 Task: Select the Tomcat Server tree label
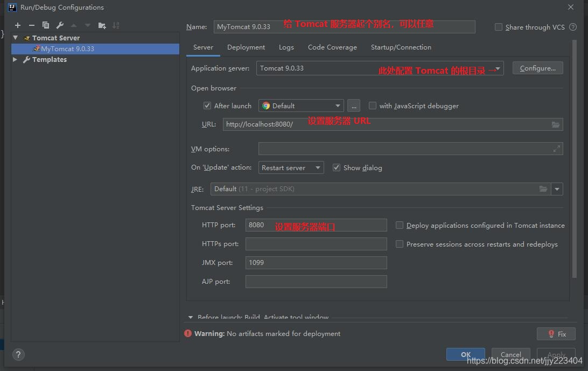[x=56, y=38]
